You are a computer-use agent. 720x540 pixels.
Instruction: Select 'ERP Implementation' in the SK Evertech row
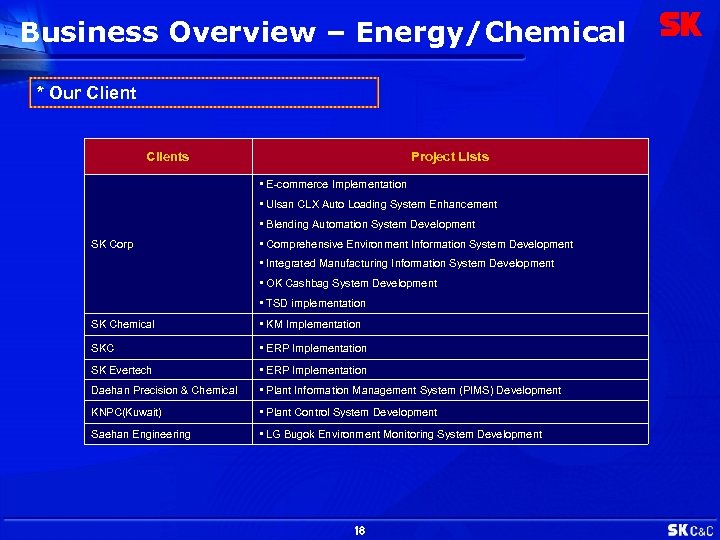click(450, 370)
